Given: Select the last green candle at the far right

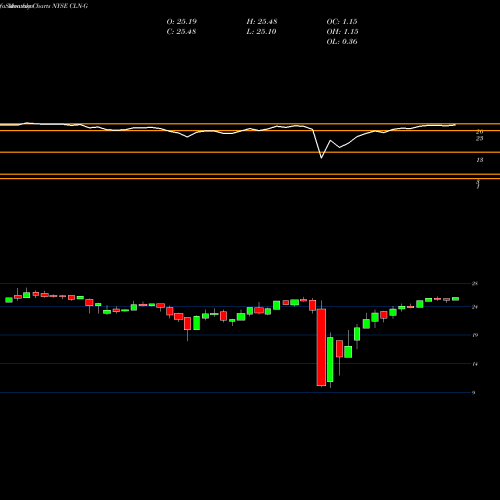Looking at the screenshot, I should 455,299.
